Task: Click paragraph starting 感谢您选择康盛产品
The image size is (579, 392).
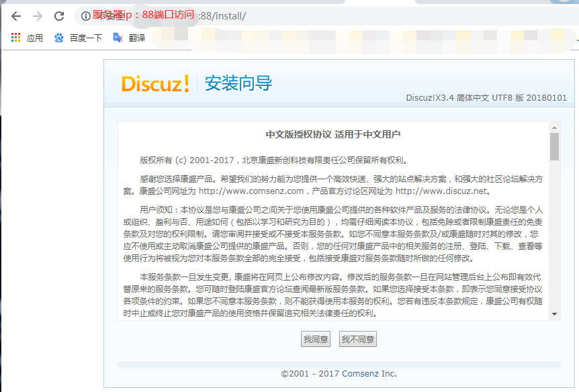Action: coord(332,185)
